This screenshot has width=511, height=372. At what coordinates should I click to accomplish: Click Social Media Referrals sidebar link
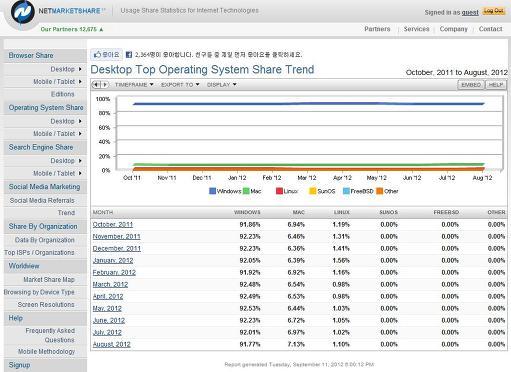(42, 200)
